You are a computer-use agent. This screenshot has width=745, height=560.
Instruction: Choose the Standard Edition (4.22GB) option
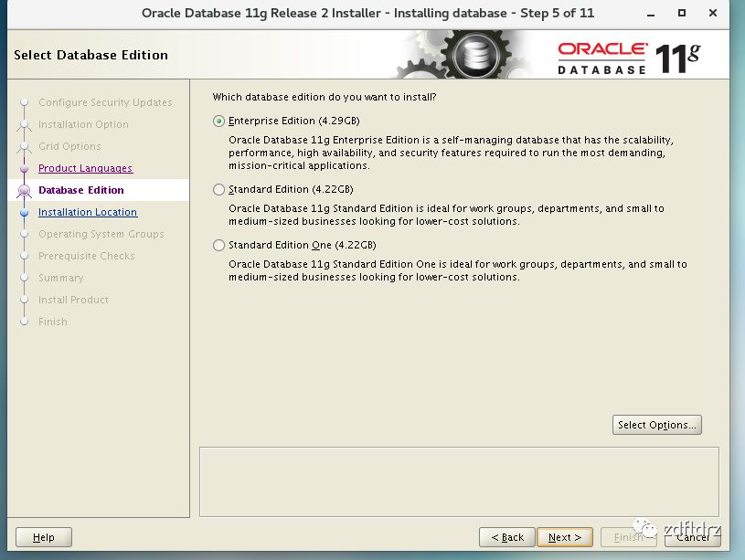coord(218,189)
